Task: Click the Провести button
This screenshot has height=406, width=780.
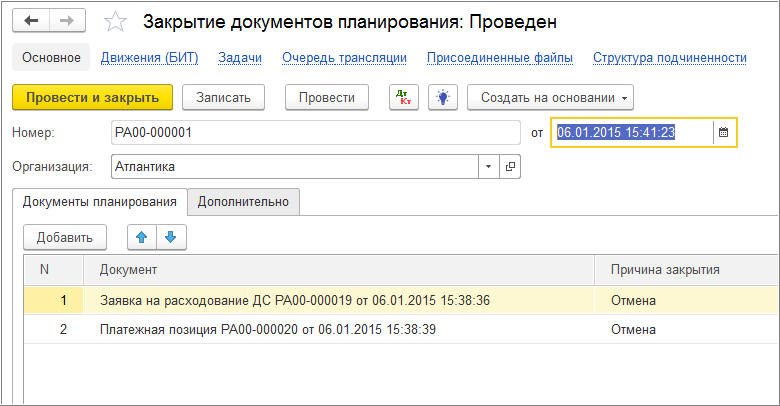Action: [x=326, y=97]
